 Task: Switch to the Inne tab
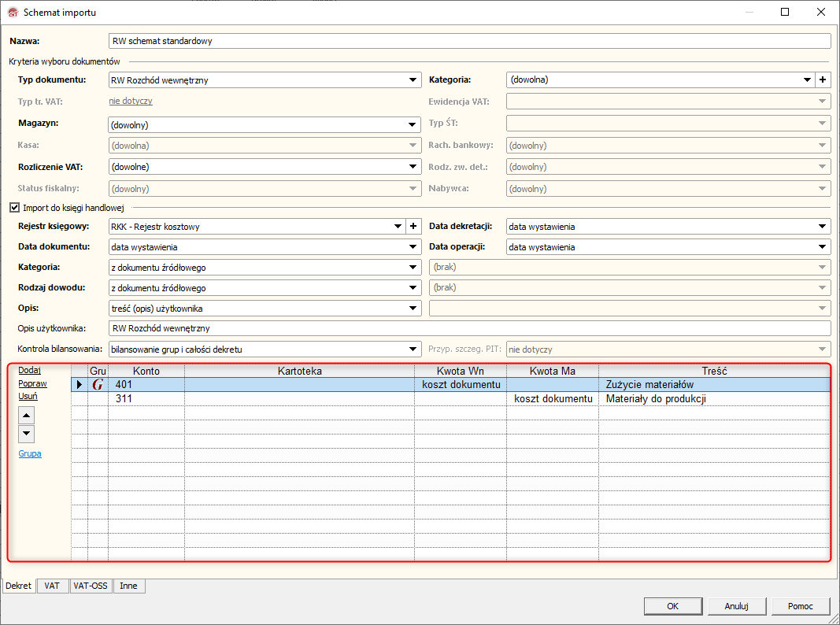(x=128, y=586)
